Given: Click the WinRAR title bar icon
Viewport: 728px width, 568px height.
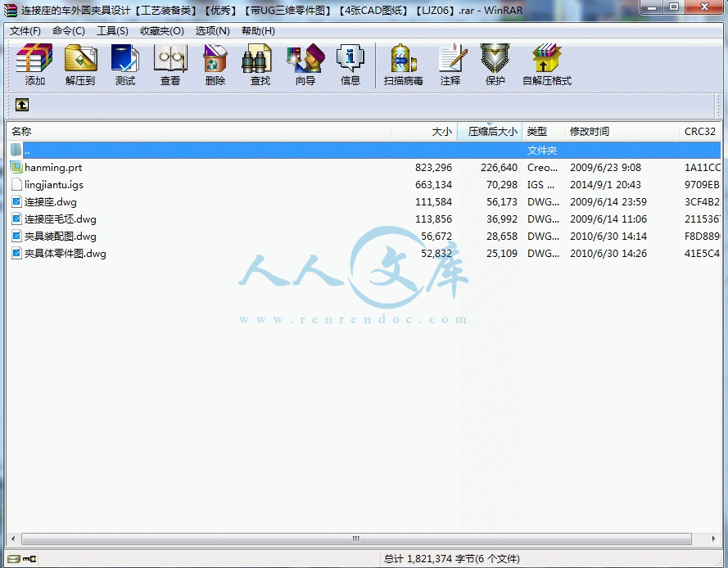Looking at the screenshot, I should [10, 10].
